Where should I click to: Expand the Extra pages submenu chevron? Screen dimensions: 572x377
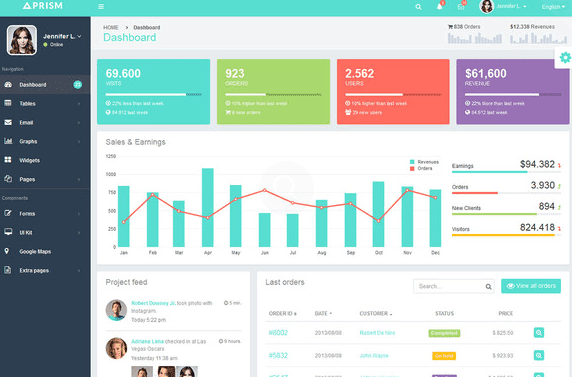click(79, 270)
